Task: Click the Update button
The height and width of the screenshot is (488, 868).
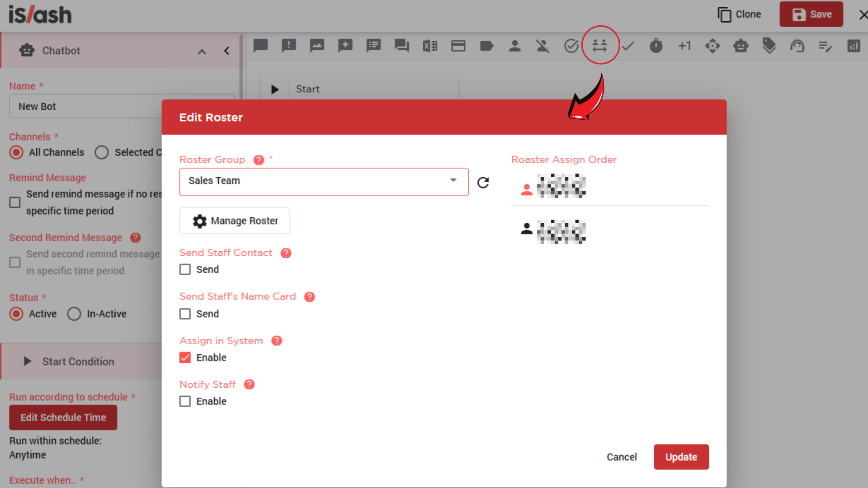Action: pos(681,457)
